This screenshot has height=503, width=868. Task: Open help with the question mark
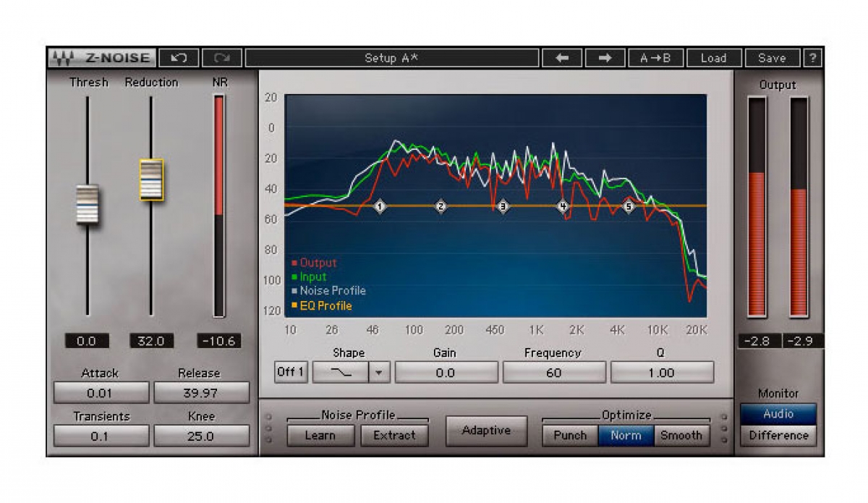(813, 58)
